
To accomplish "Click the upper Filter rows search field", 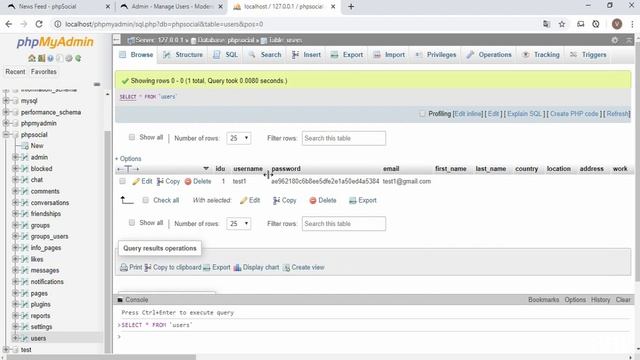I will pyautogui.click(x=344, y=138).
